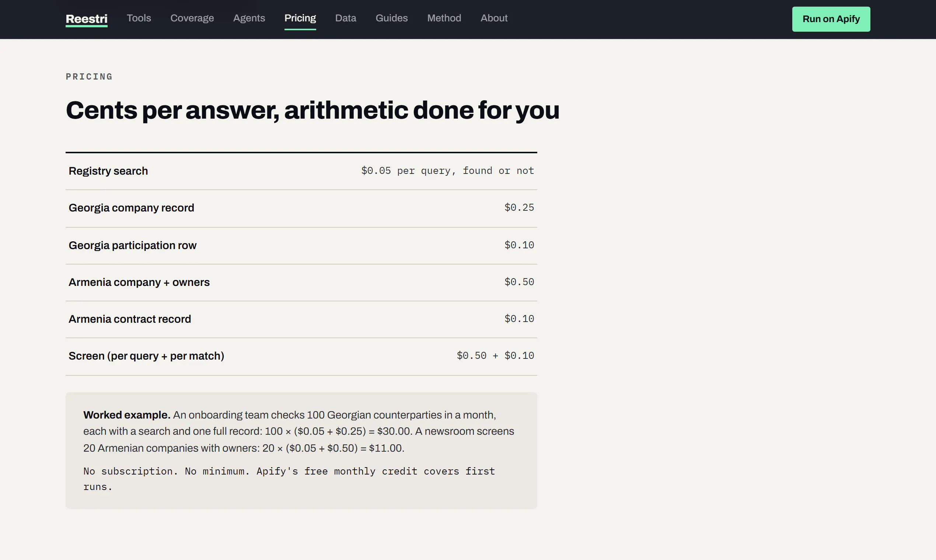Open the Method nav link

(x=444, y=18)
